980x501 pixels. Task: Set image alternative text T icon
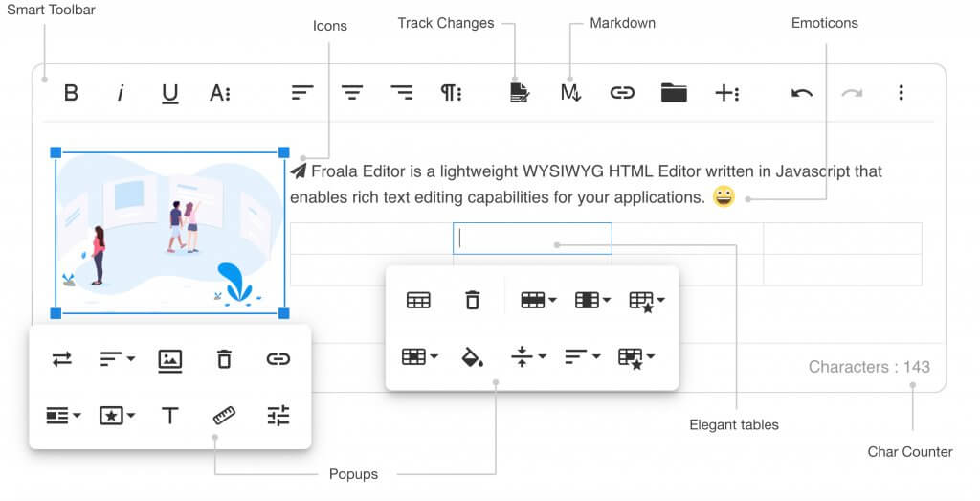[x=170, y=416]
